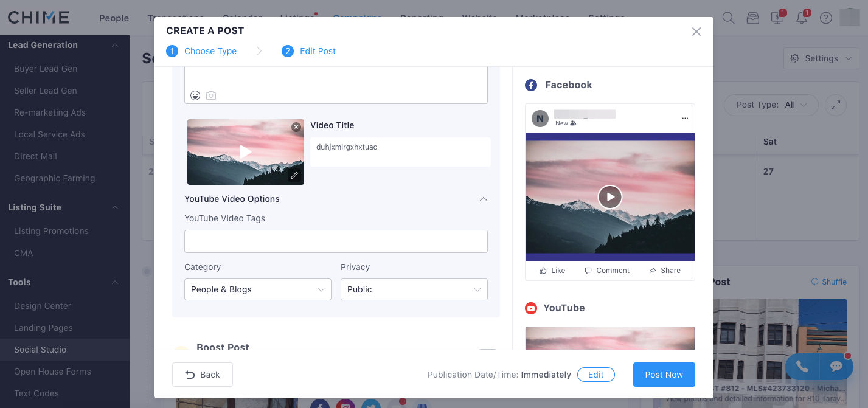Click Share in the Facebook preview
868x408 pixels.
[665, 271]
